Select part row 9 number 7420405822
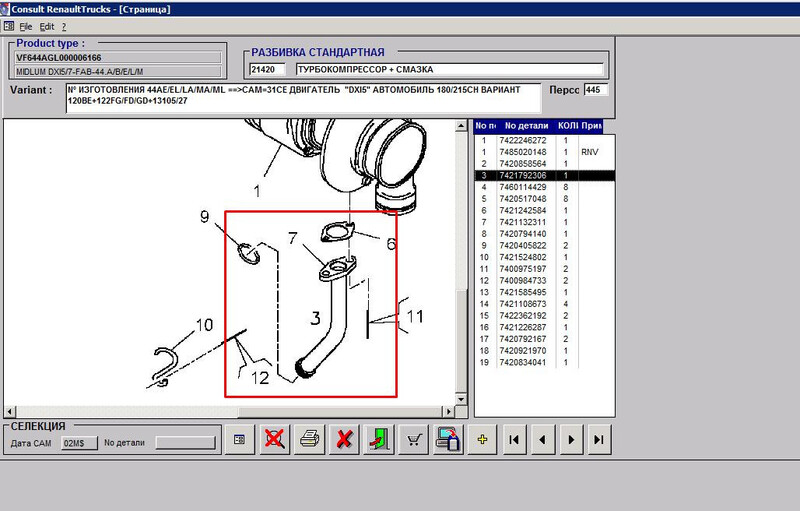 [544, 246]
